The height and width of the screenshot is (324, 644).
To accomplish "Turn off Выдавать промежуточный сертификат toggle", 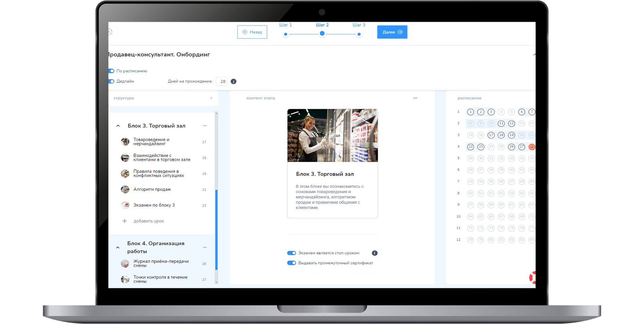I will click(291, 263).
